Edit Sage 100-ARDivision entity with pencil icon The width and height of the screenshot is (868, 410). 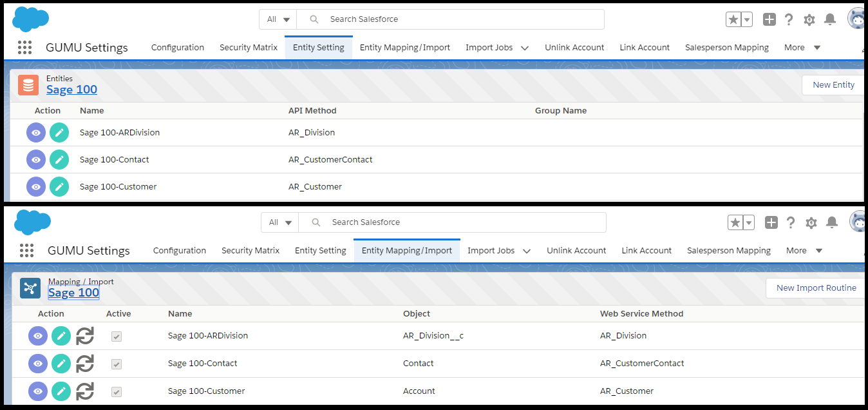click(59, 133)
